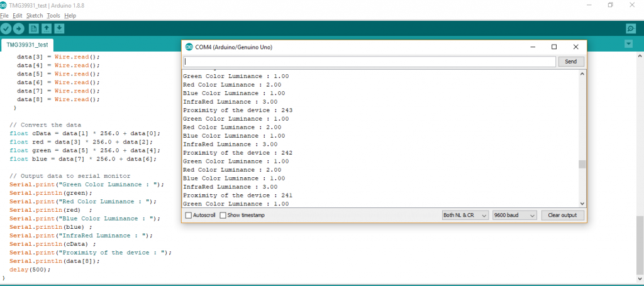
Task: Create a new sketch with New icon
Action: (33, 28)
